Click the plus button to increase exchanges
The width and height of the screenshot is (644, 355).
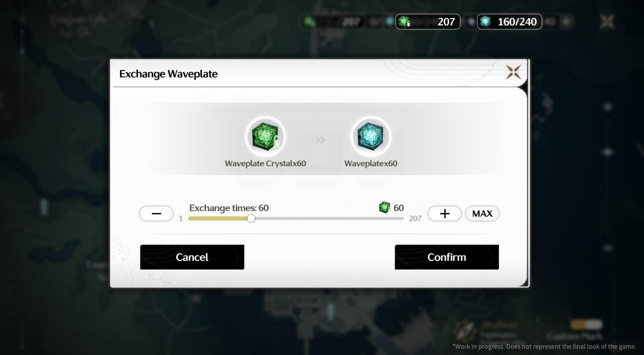(x=444, y=214)
